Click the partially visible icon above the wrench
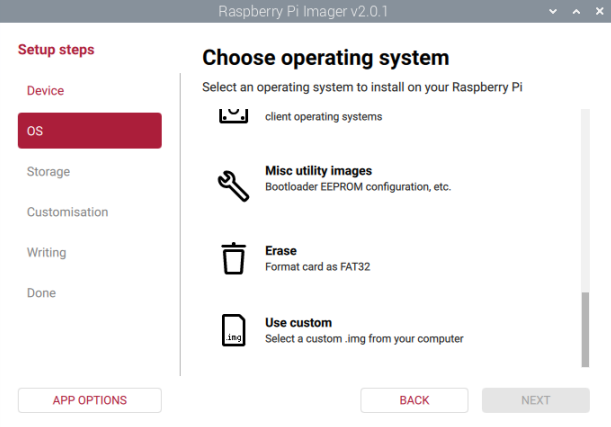 click(x=232, y=117)
